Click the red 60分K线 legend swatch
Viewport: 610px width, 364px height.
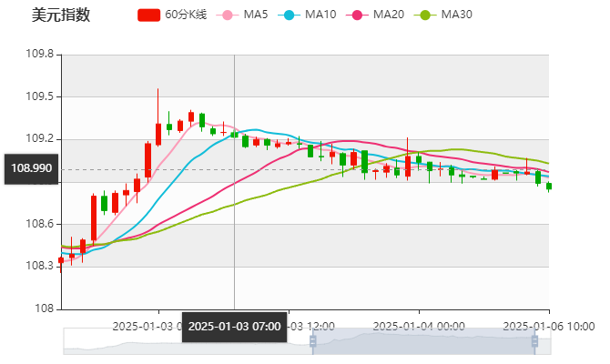pyautogui.click(x=148, y=15)
